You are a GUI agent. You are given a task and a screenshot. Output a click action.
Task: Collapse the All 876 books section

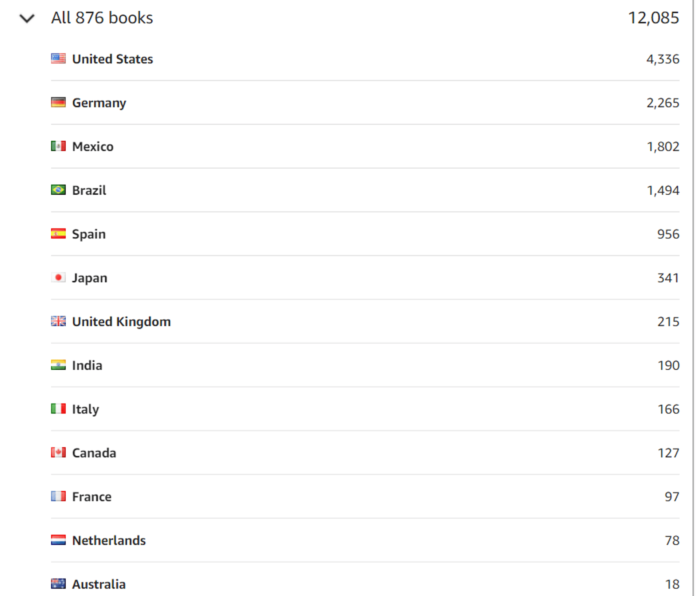pyautogui.click(x=27, y=18)
